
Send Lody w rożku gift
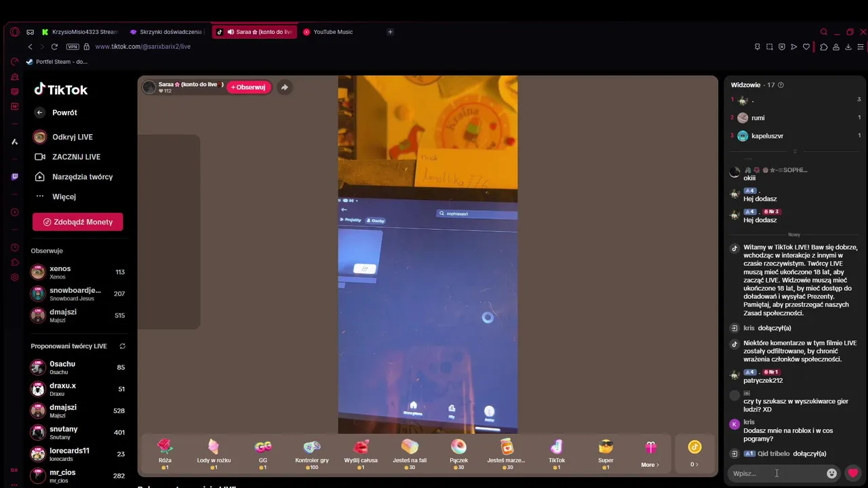(x=214, y=453)
